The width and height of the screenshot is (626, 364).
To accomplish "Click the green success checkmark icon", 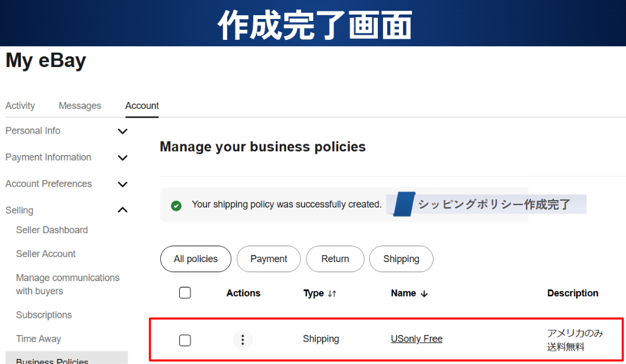I will click(x=177, y=205).
